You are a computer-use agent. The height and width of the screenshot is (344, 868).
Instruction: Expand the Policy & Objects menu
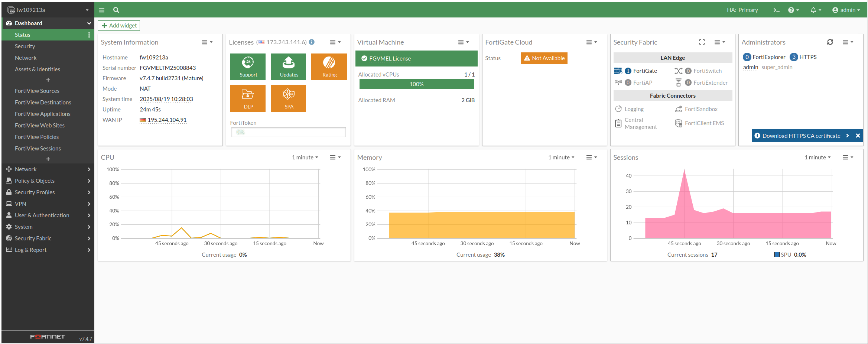(x=48, y=181)
